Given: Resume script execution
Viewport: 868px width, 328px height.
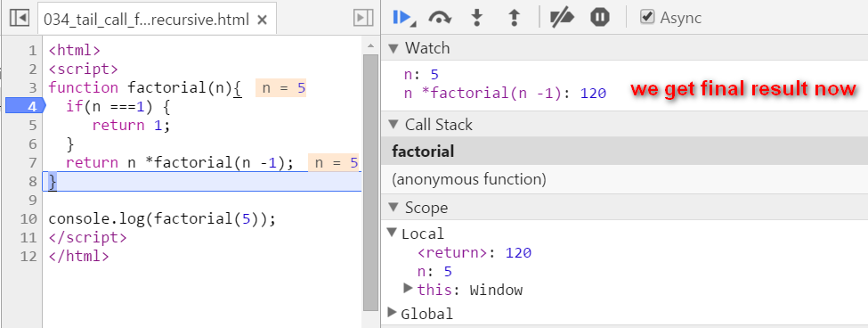Looking at the screenshot, I should [403, 18].
